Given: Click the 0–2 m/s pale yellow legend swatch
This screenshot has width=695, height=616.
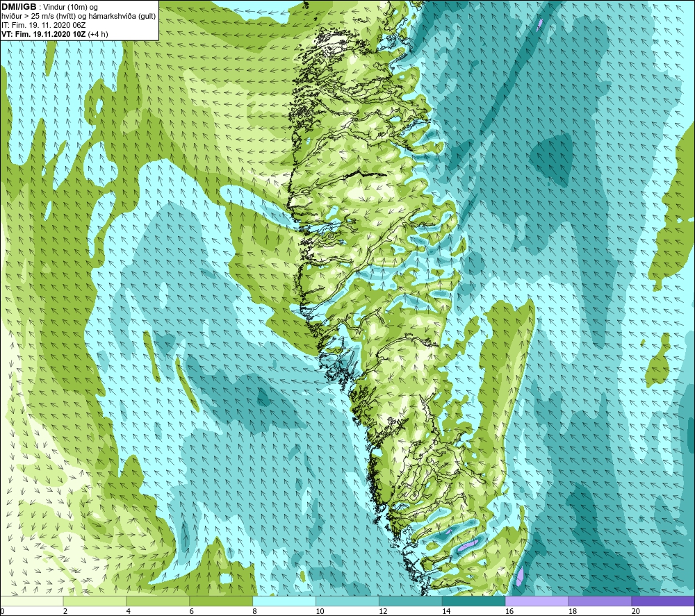Looking at the screenshot, I should pos(32,601).
